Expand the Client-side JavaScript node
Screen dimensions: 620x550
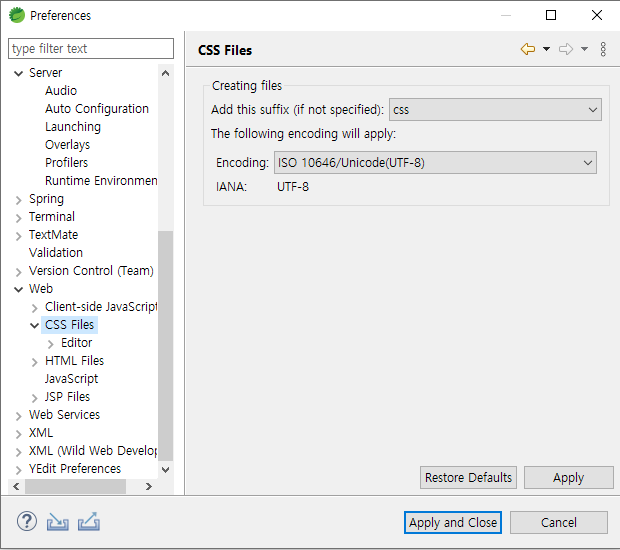click(x=34, y=308)
